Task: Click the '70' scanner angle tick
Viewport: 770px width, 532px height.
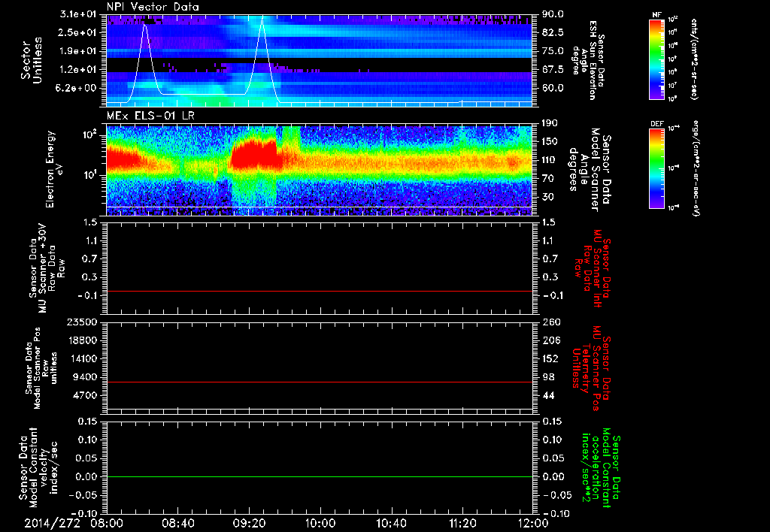Action: 548,179
